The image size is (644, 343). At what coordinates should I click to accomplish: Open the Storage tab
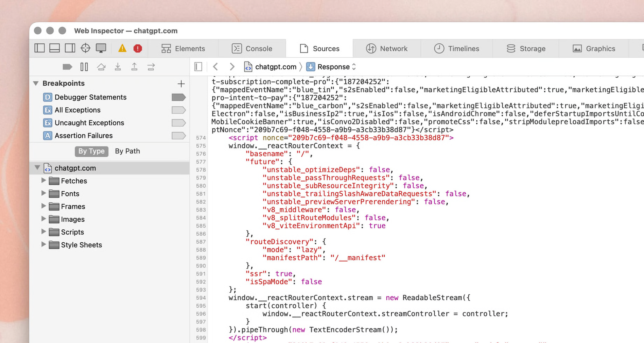(x=526, y=49)
